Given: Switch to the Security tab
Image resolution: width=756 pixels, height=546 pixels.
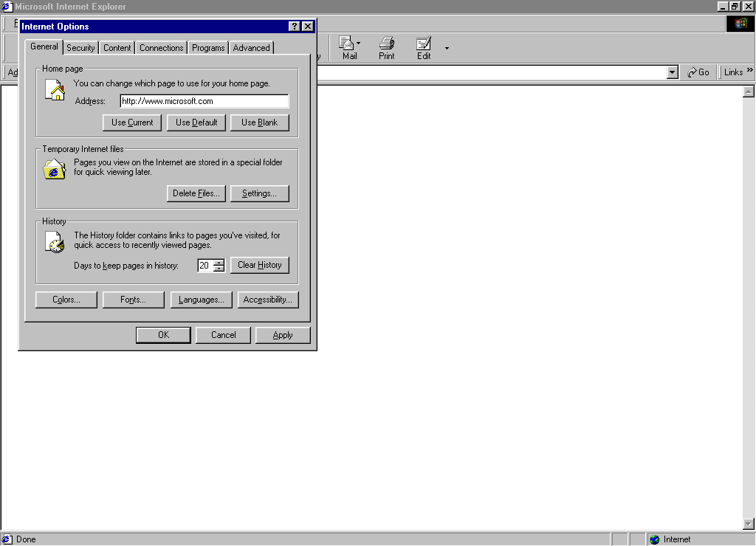Looking at the screenshot, I should (x=80, y=48).
